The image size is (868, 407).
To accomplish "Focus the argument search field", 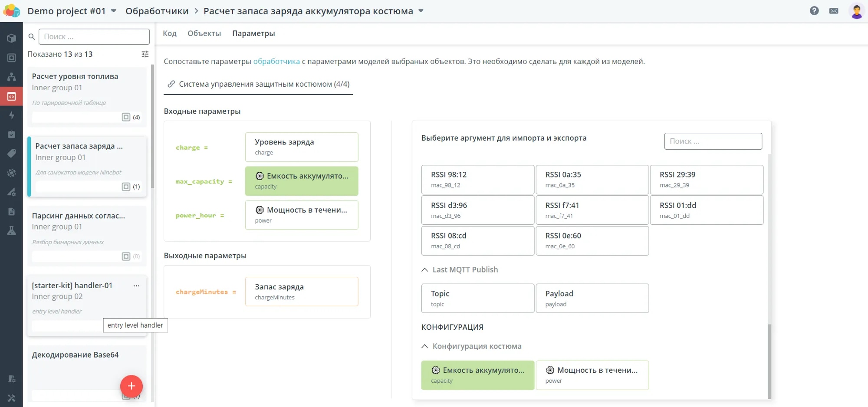I will point(713,141).
